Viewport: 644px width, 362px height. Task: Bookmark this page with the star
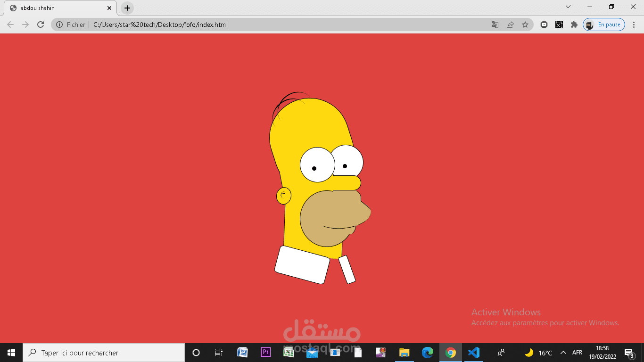point(525,25)
